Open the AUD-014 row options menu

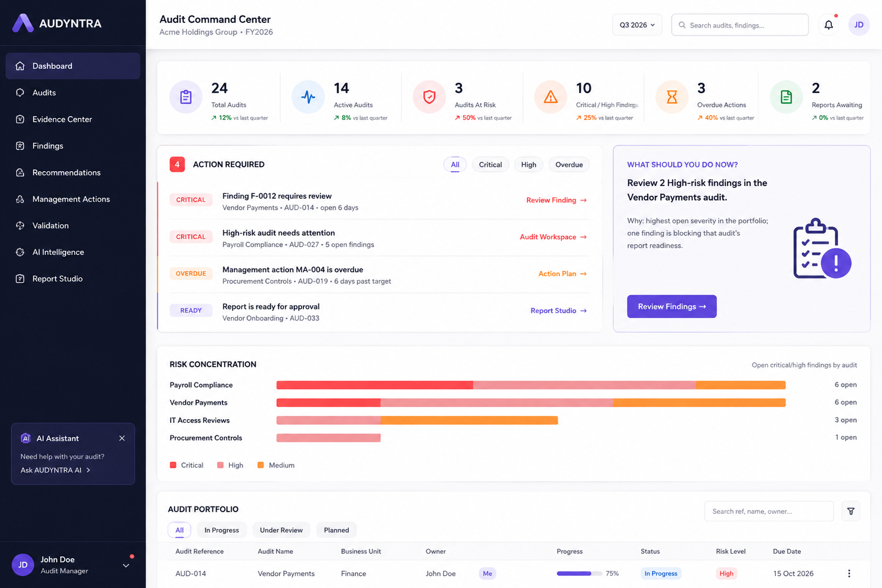(849, 574)
